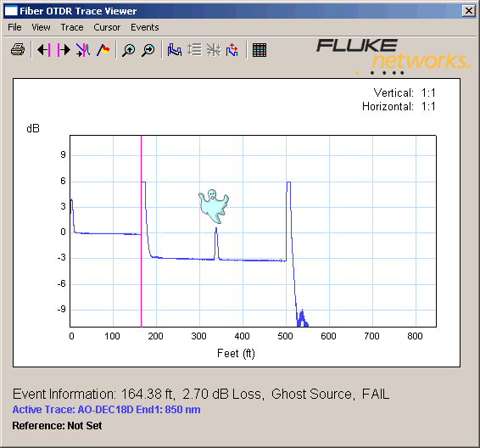Move cursor left with arrow icon
The height and width of the screenshot is (448, 480).
coord(44,49)
